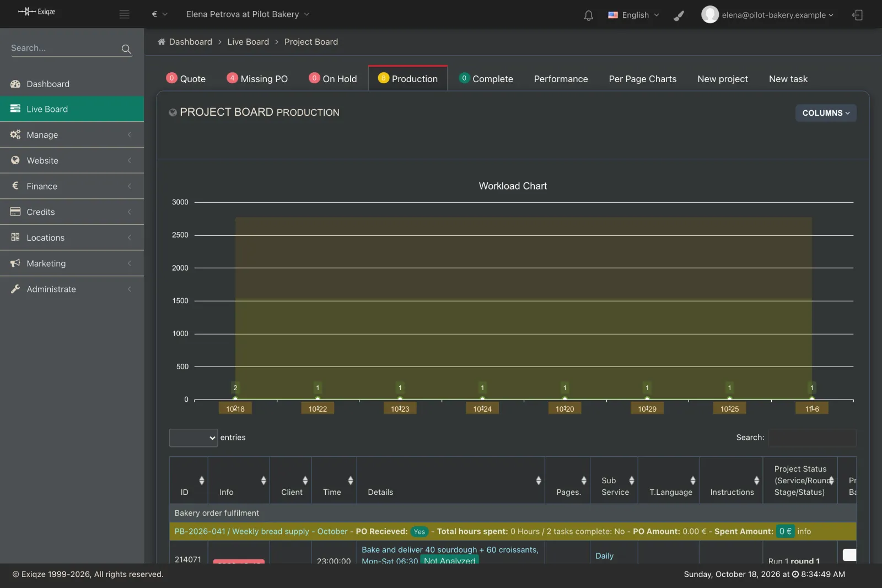Screen dimensions: 882x588
Task: Open the theme paintbrush icon
Action: tap(679, 15)
